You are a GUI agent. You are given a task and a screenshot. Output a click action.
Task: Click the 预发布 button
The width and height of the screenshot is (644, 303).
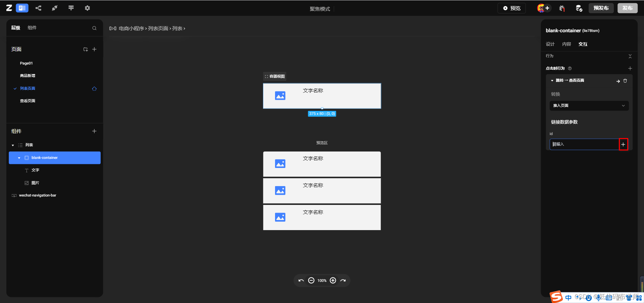coord(601,8)
